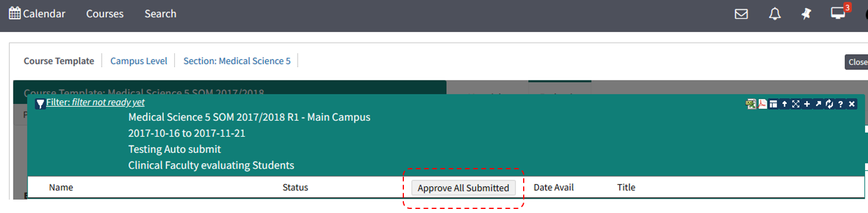This screenshot has height=213, width=868.
Task: Click the 'Testing Auto submit' text
Action: click(x=174, y=149)
